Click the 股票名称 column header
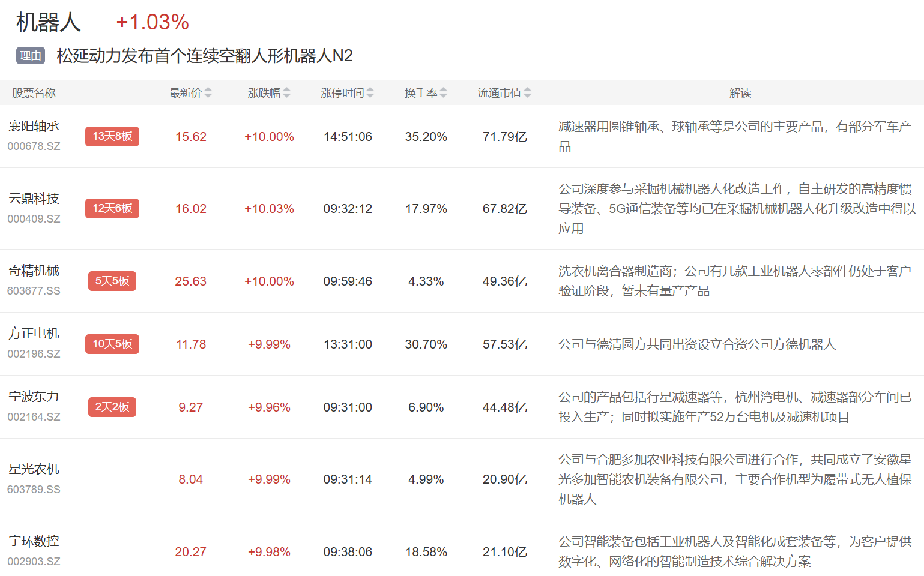924x576 pixels. click(34, 93)
